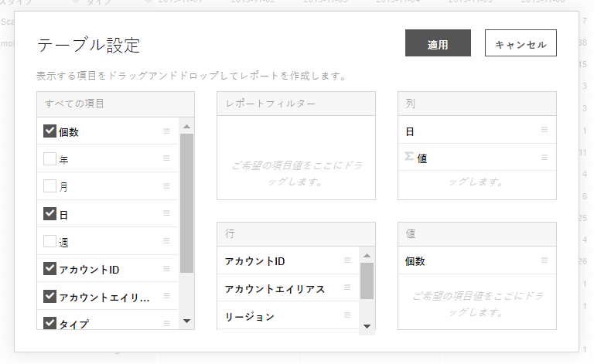This screenshot has height=364, width=594.
Task: Uncheck the タイプ checkbox
Action: [x=50, y=323]
